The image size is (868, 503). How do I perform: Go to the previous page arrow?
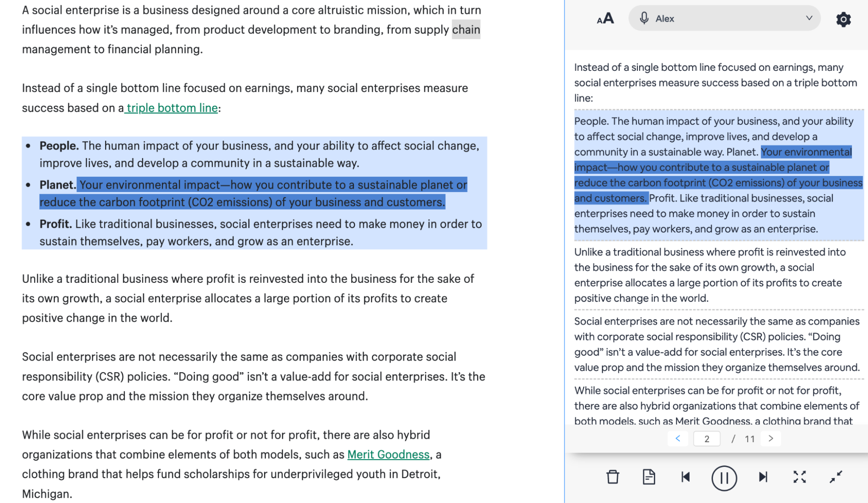click(678, 438)
